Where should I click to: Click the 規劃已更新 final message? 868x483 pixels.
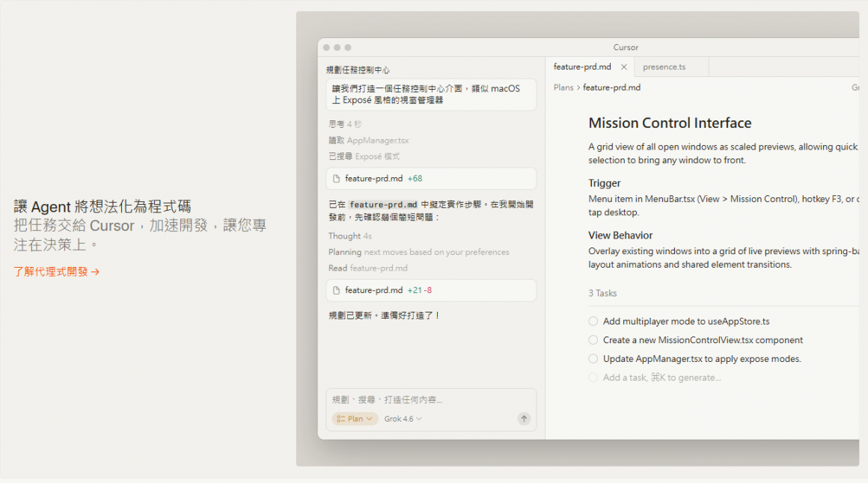tap(384, 316)
